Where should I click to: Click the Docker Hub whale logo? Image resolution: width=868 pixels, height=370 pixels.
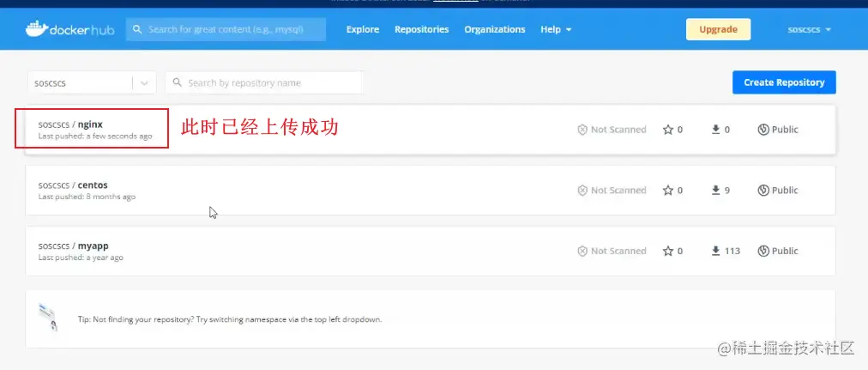(37, 29)
